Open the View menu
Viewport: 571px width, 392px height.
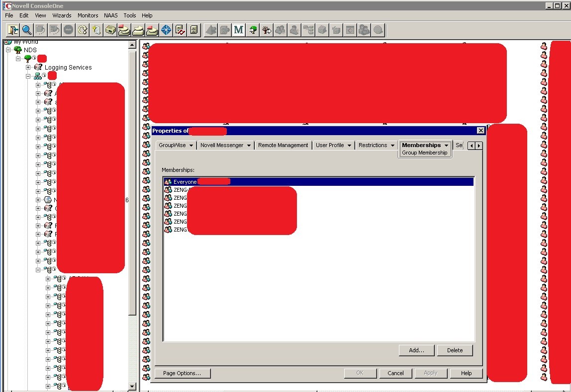(40, 15)
